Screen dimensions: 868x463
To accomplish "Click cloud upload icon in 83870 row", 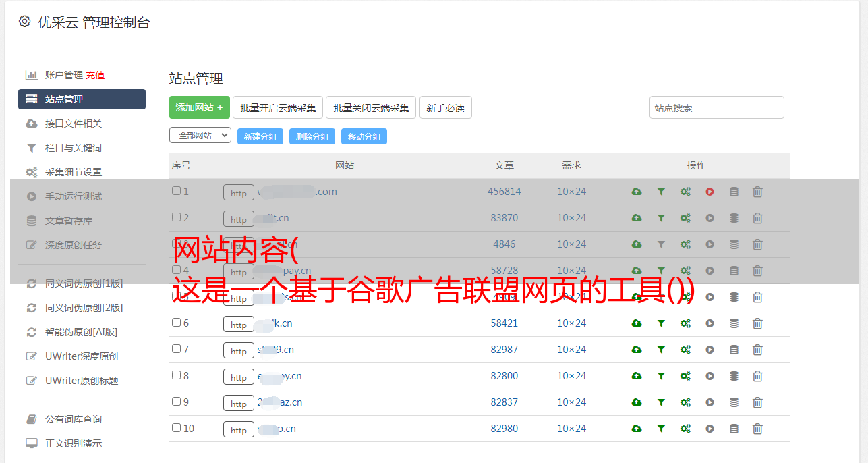I will point(637,218).
